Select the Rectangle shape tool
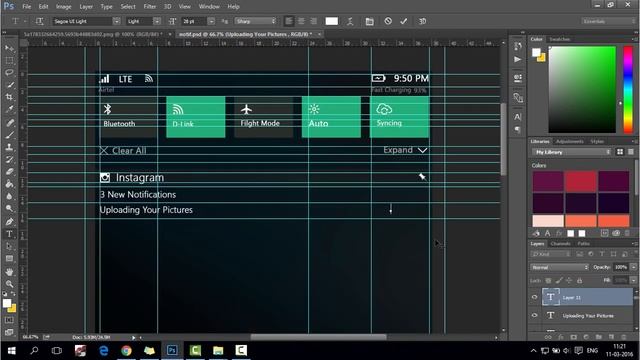Image resolution: width=640 pixels, height=360 pixels. [x=9, y=259]
